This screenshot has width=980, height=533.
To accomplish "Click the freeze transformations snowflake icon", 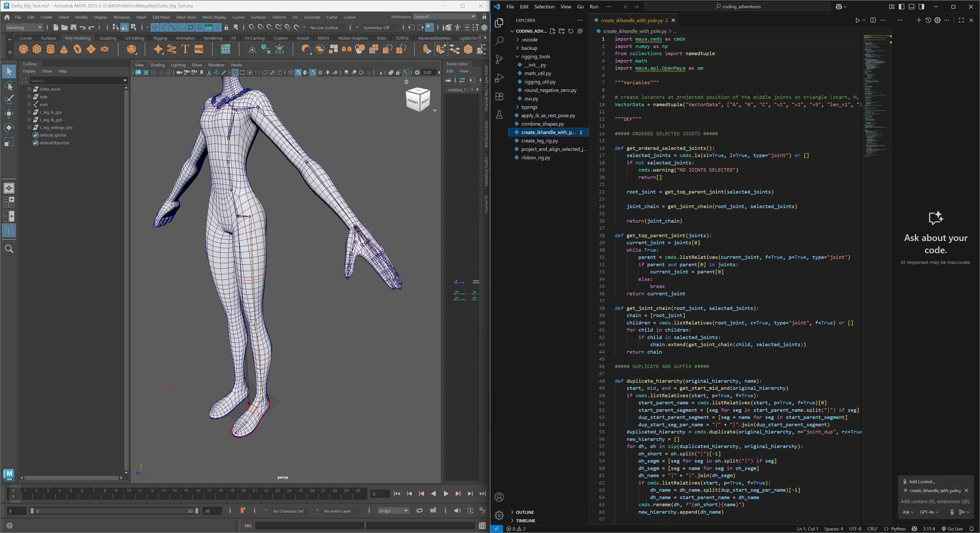I will 280,49.
